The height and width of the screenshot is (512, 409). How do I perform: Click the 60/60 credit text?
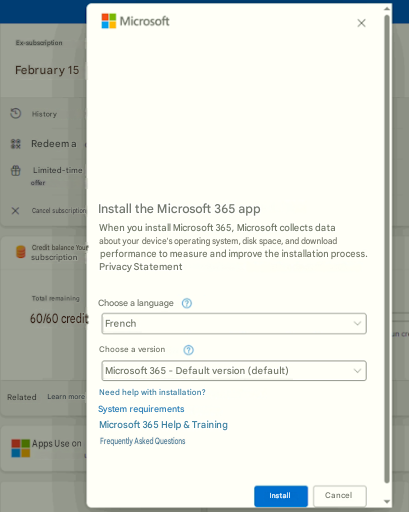(x=59, y=319)
